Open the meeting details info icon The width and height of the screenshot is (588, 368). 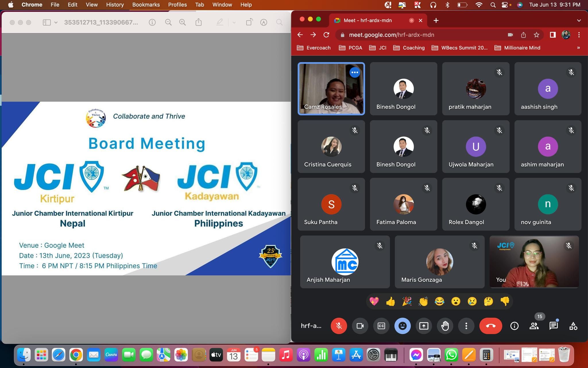coord(514,326)
